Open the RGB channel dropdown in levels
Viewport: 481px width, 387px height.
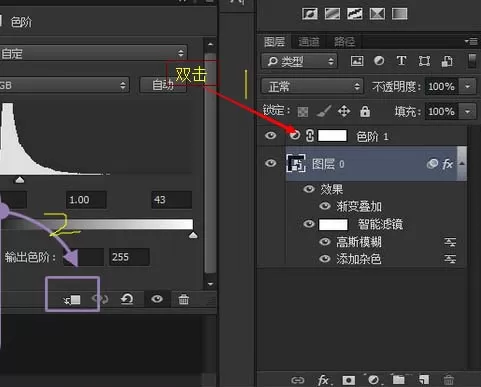pos(64,85)
